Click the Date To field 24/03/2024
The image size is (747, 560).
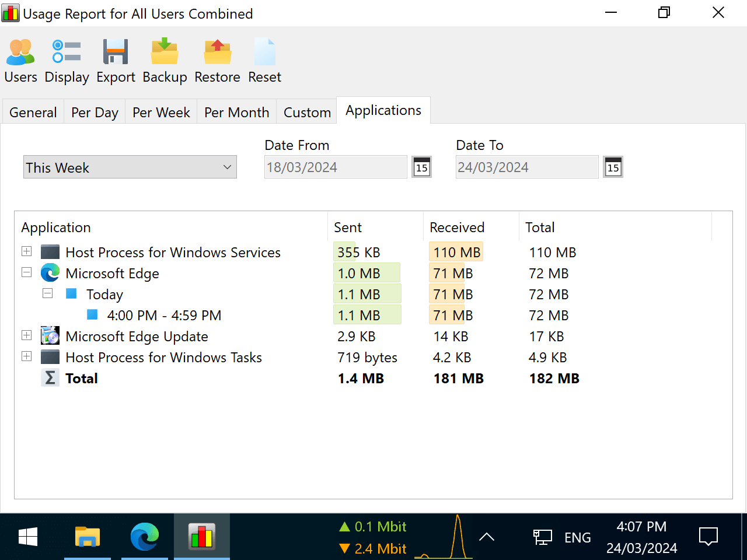tap(527, 167)
